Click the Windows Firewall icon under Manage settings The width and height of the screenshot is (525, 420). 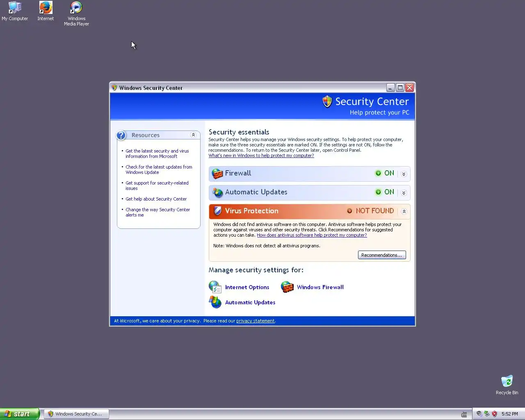(x=287, y=287)
